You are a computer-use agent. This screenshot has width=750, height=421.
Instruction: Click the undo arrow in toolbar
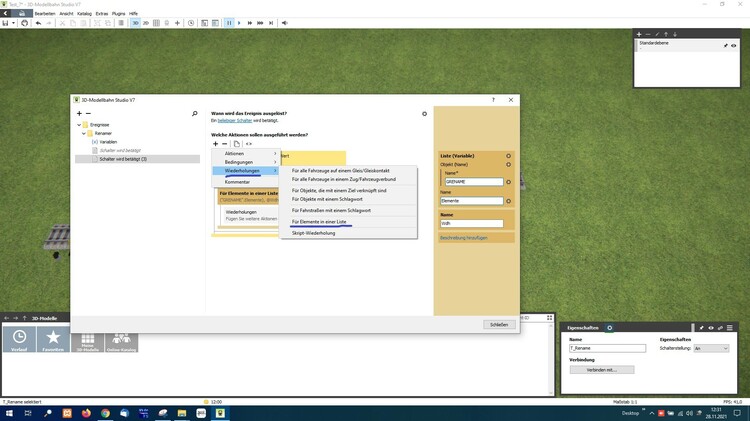click(x=38, y=23)
